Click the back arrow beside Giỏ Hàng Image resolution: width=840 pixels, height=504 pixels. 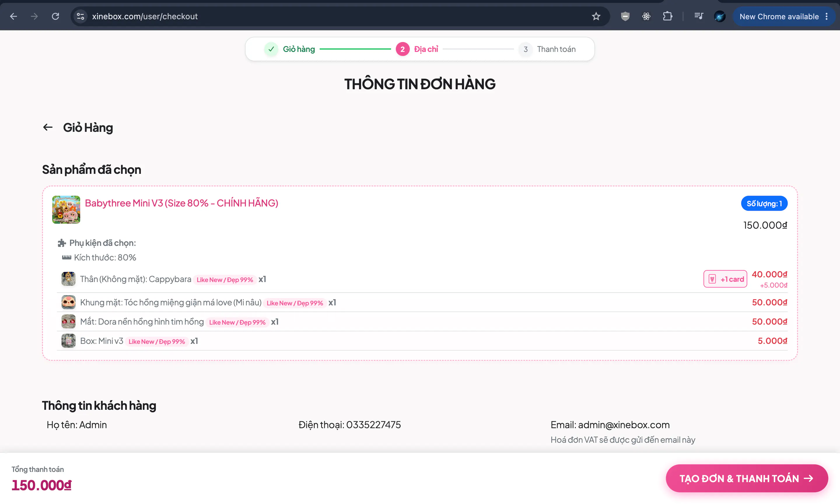click(48, 127)
